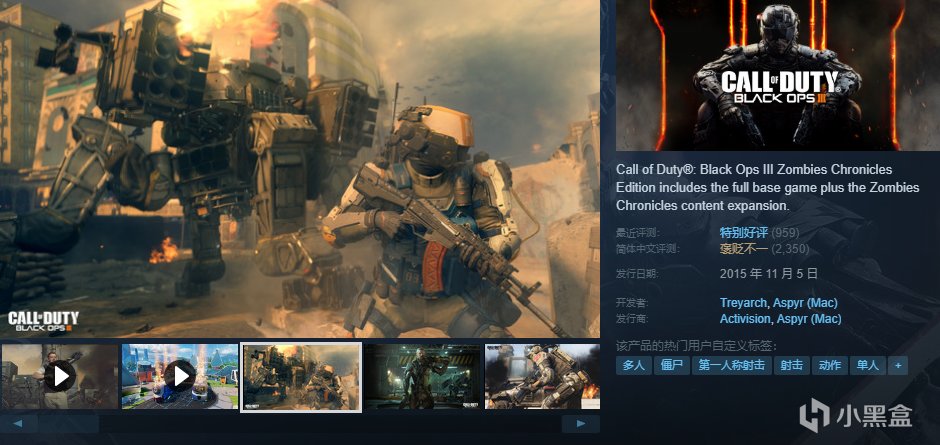Open the fifth thumbnail with armored soldier
The image size is (940, 445).
[542, 376]
